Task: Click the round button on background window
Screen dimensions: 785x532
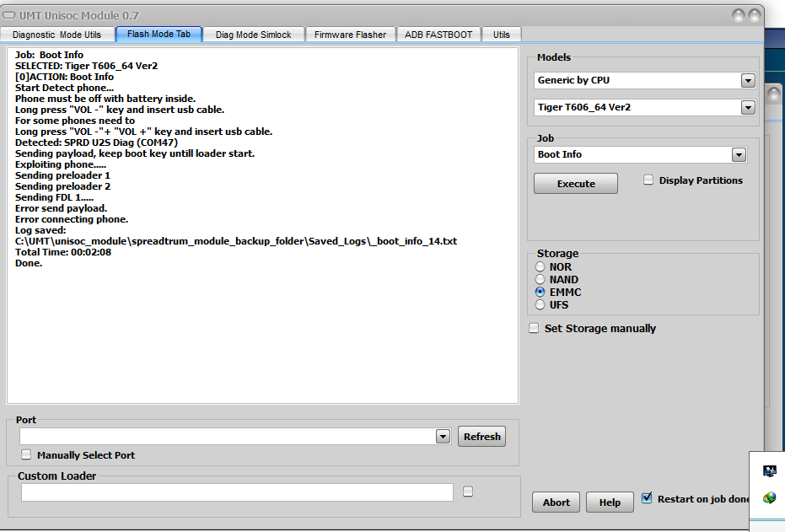Action: pos(773,94)
